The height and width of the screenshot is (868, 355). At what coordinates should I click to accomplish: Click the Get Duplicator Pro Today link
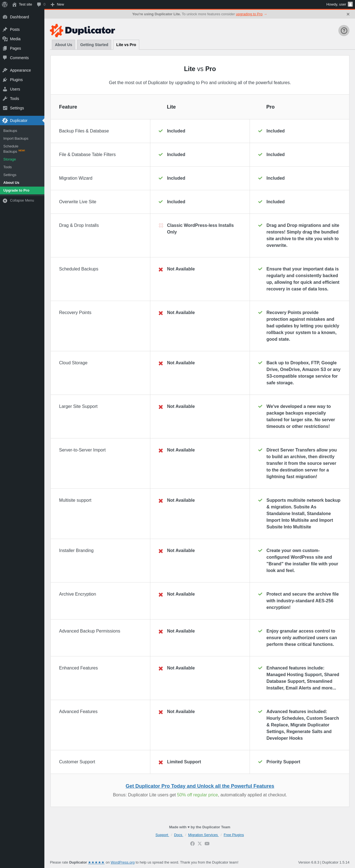click(x=199, y=786)
